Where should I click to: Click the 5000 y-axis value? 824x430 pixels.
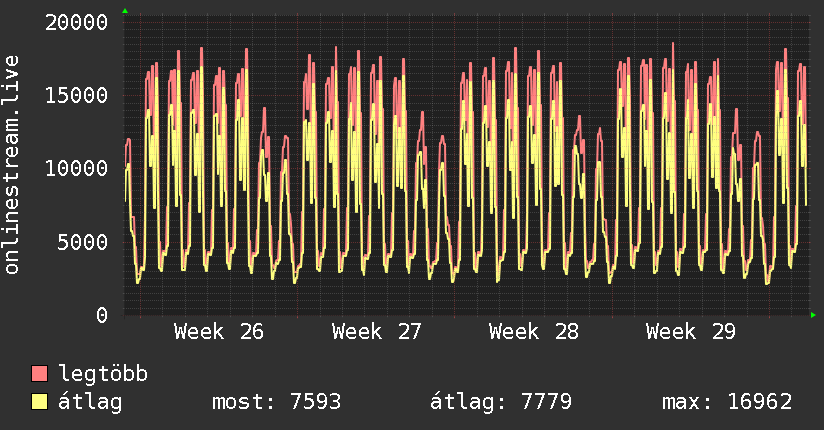[x=83, y=242]
